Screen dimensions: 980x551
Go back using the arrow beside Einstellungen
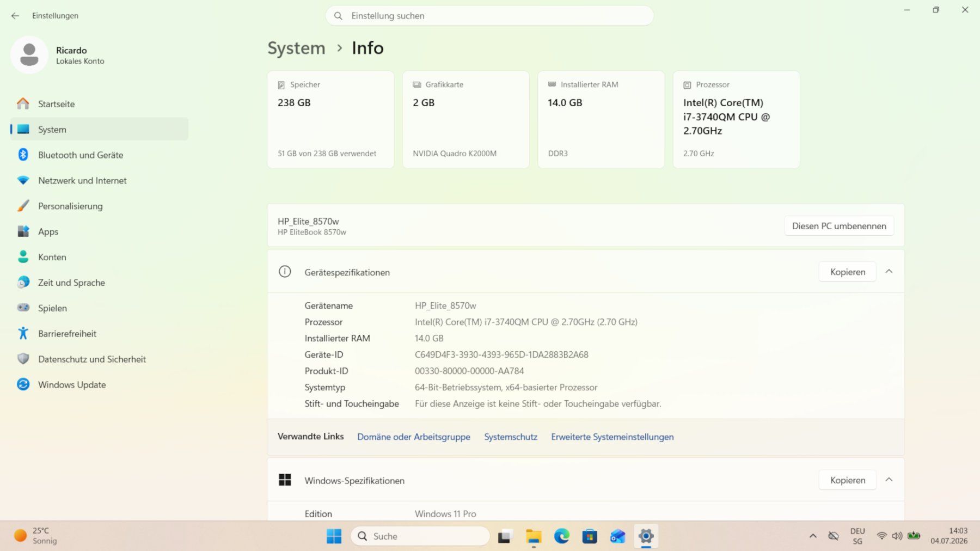click(x=15, y=16)
